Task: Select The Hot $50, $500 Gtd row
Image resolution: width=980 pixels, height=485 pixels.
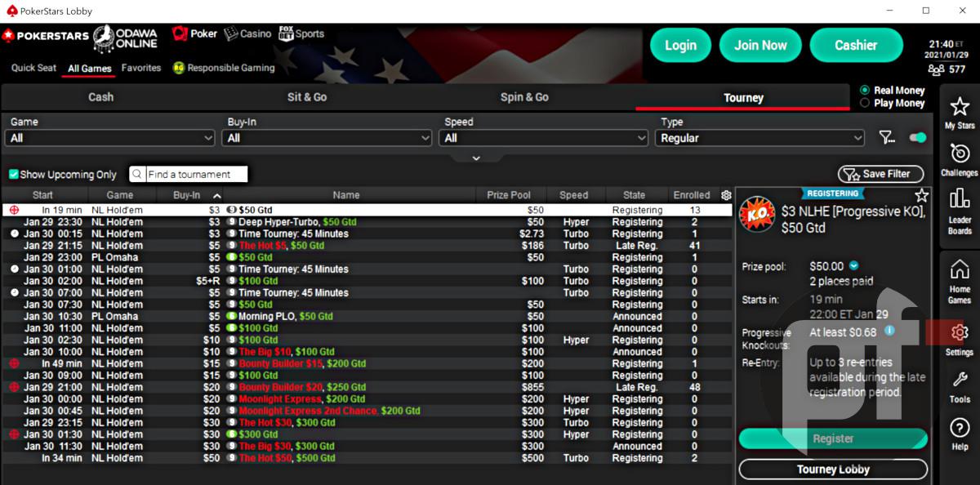Action: pyautogui.click(x=367, y=458)
